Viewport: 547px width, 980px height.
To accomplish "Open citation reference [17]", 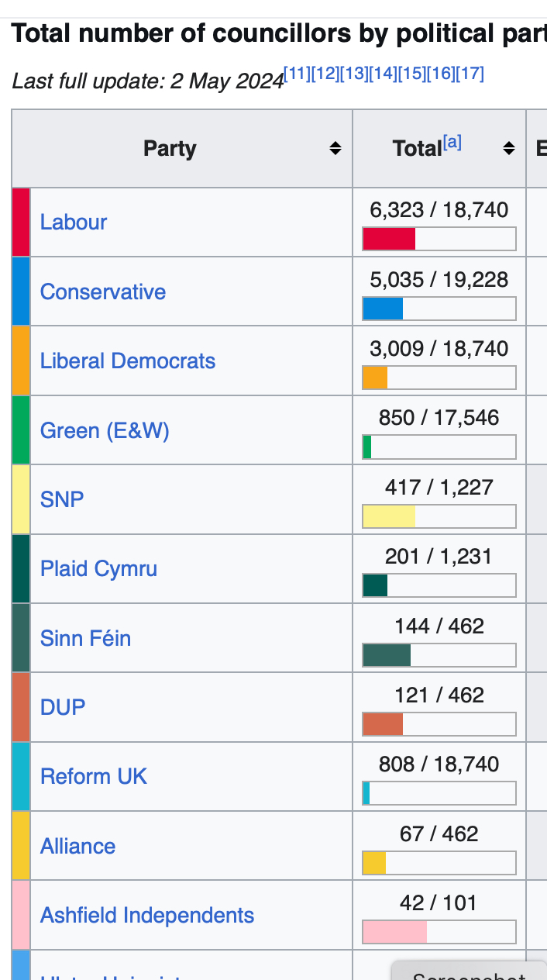I will pyautogui.click(x=470, y=74).
